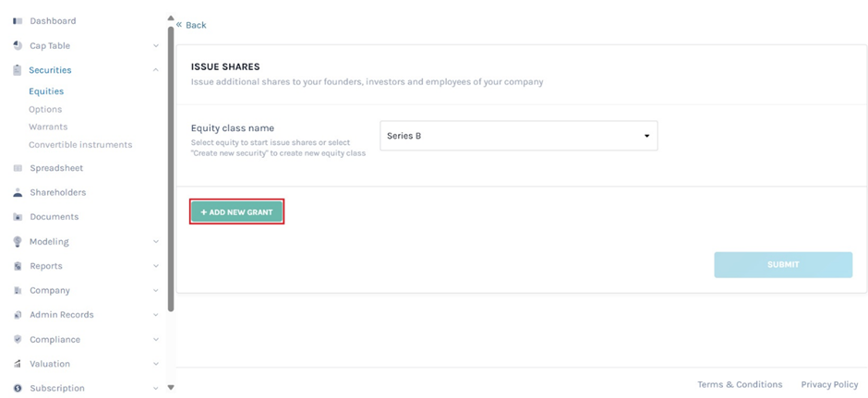
Task: Open Warrants under Securities
Action: point(48,127)
